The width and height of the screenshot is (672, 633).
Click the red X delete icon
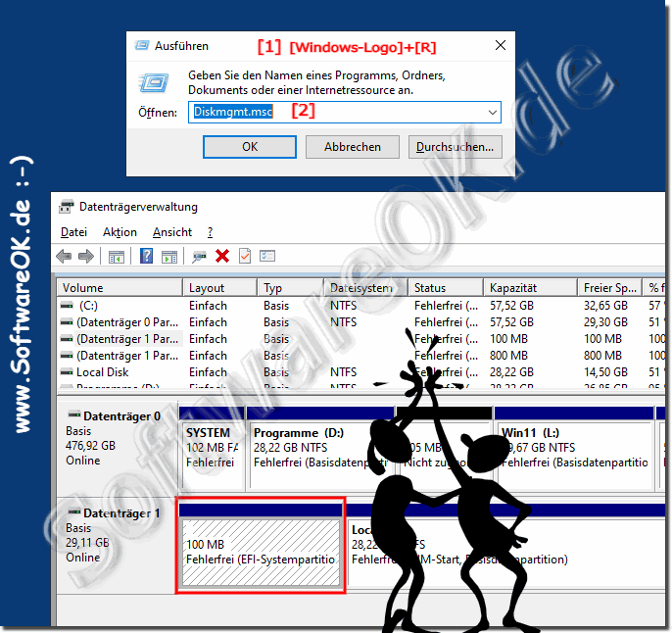222,257
